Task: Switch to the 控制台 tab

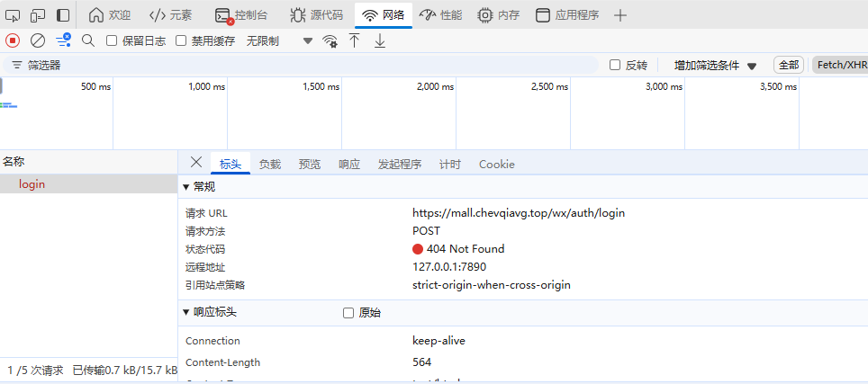Action: 241,15
